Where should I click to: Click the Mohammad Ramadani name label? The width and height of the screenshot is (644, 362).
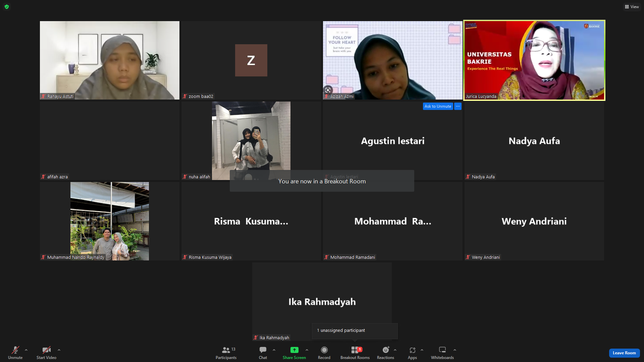353,257
